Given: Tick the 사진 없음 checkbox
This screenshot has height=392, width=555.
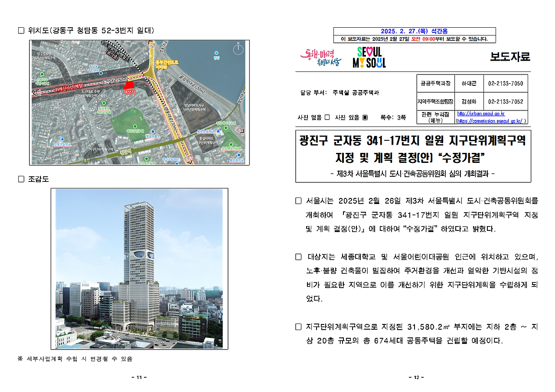Looking at the screenshot, I should (x=327, y=117).
